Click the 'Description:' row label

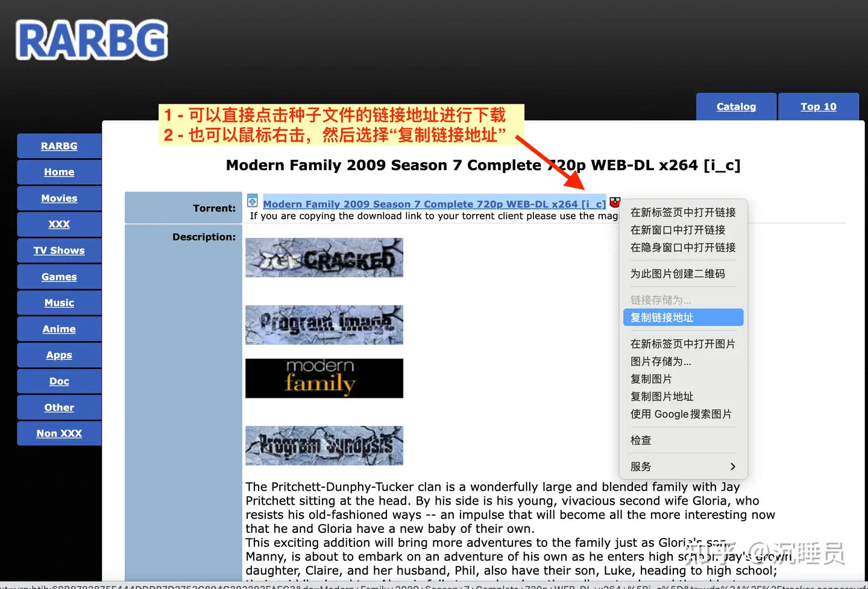[204, 237]
